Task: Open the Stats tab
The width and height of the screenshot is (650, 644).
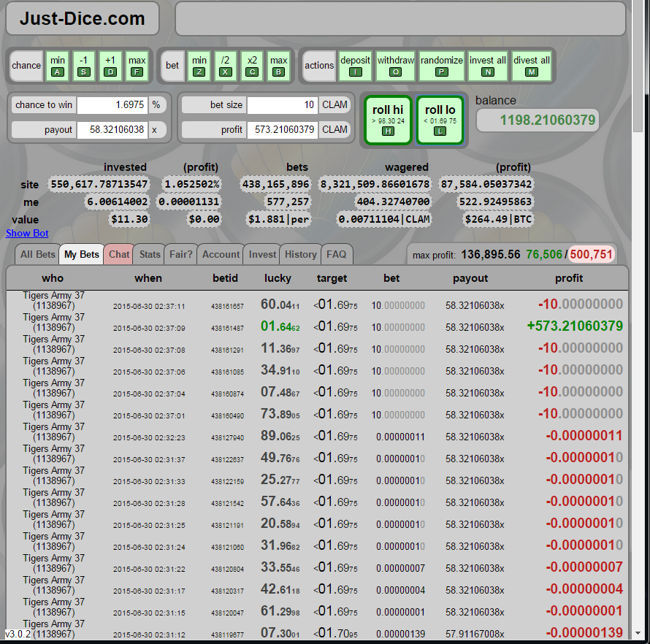Action: tap(150, 254)
